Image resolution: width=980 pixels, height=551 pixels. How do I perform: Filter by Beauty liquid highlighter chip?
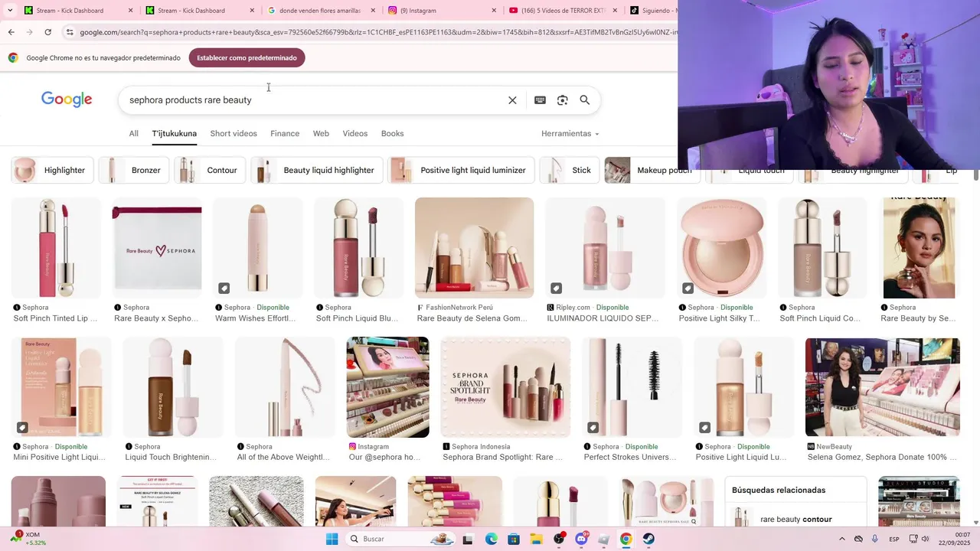pos(317,170)
